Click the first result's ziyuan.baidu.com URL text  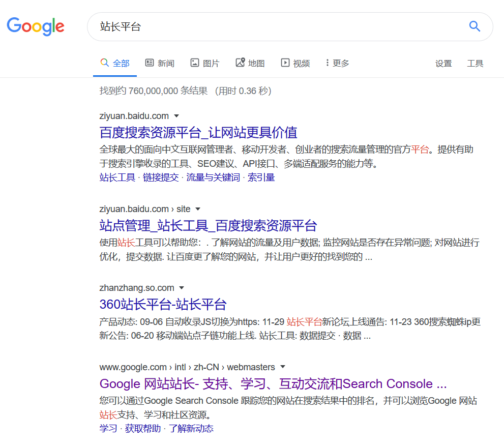point(134,116)
